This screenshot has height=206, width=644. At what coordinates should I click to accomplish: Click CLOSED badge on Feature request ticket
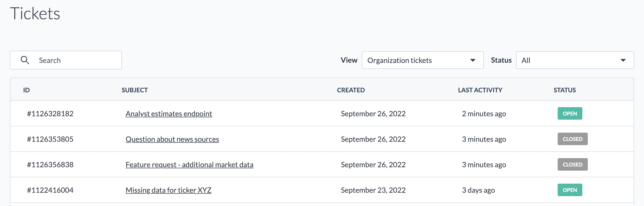tap(572, 164)
